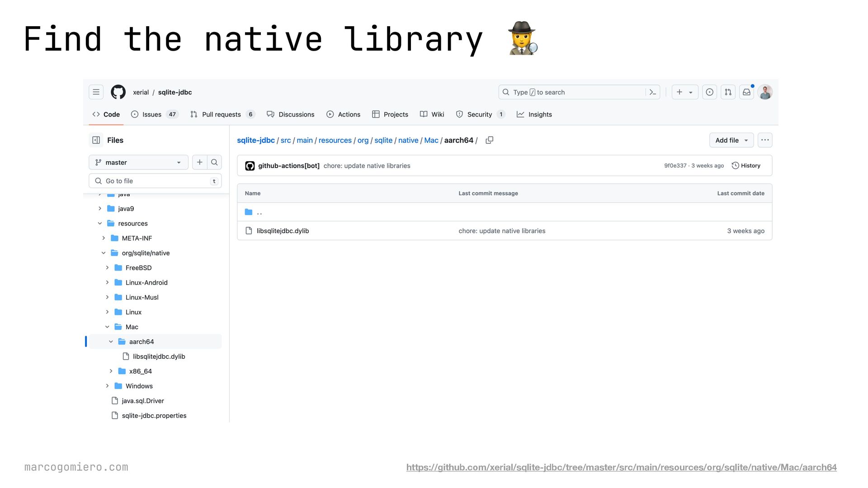Expand the Linux-Android folder chevron
This screenshot has width=868, height=488.
click(107, 282)
